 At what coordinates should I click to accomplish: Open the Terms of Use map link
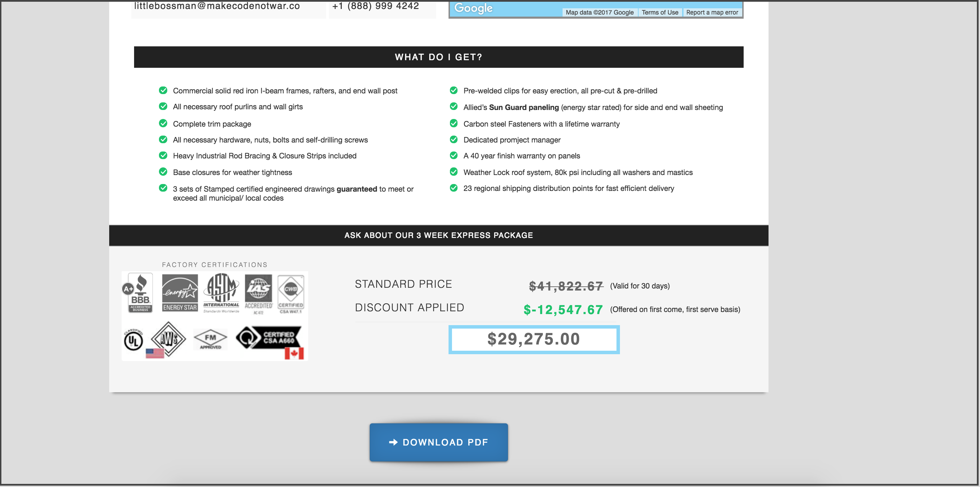tap(660, 12)
